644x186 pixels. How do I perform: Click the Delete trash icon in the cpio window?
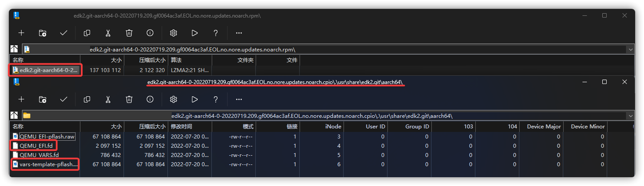(x=129, y=99)
